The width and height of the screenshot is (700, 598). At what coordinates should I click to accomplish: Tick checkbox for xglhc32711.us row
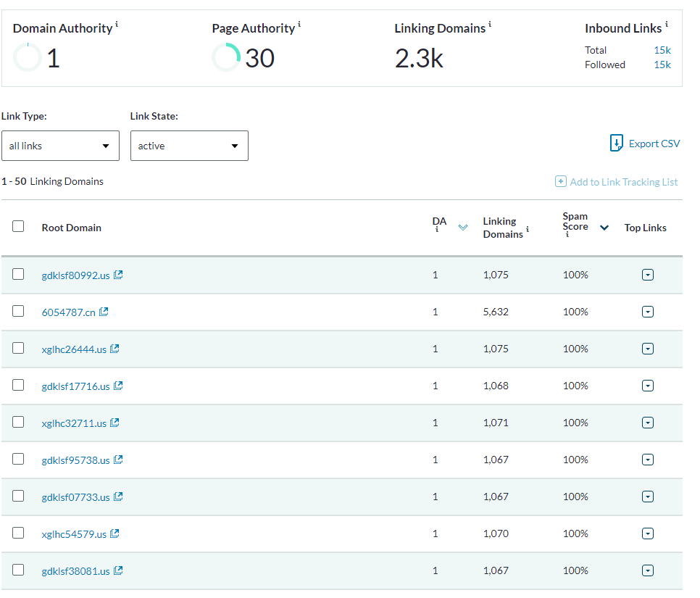18,422
